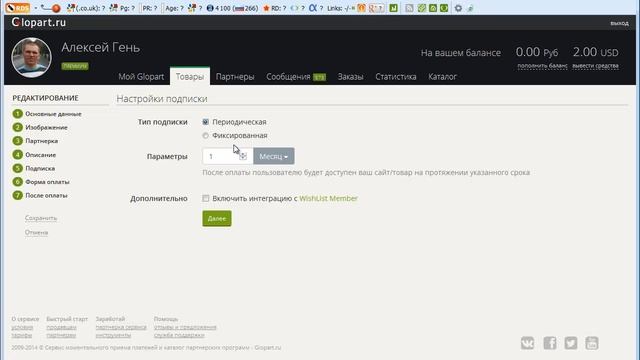The width and height of the screenshot is (640, 360).
Task: Click the 0.00 Руб balance amount
Action: click(x=537, y=52)
